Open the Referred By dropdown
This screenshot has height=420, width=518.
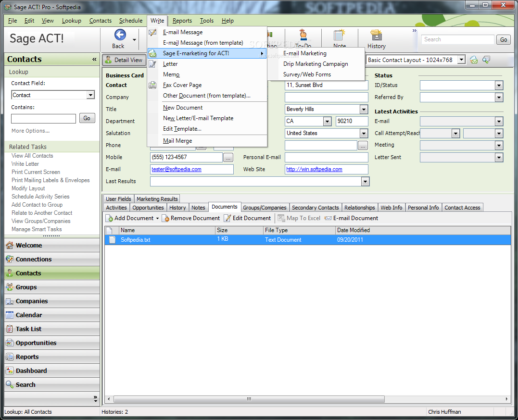[499, 98]
